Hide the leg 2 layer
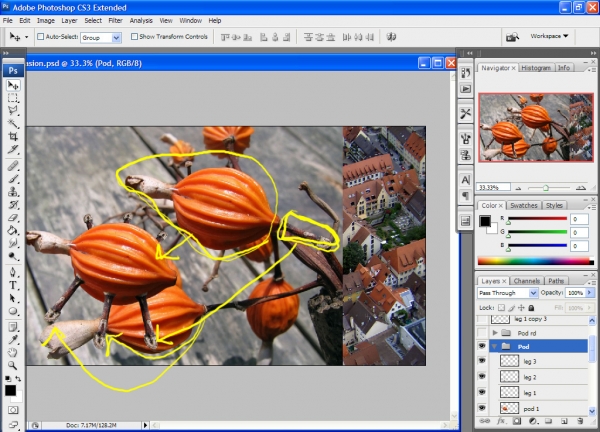The image size is (600, 432). point(482,377)
